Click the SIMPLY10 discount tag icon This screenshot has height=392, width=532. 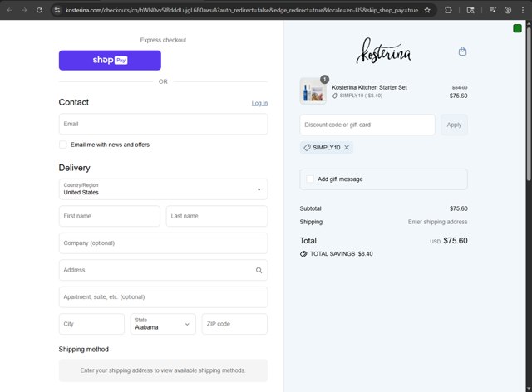tap(307, 148)
